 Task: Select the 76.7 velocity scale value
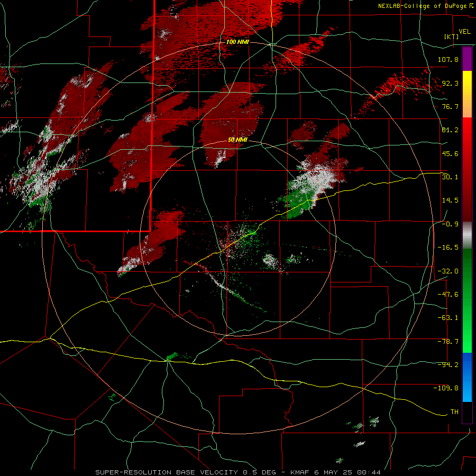[450, 106]
